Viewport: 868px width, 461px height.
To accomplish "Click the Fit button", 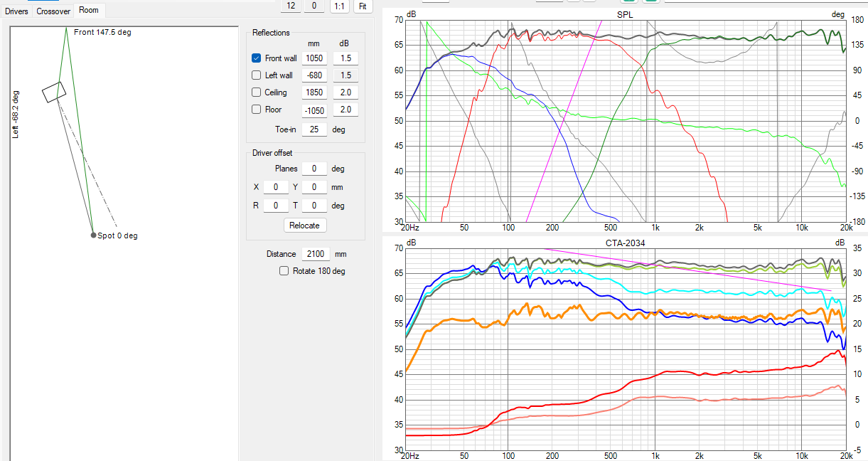I will click(x=363, y=6).
